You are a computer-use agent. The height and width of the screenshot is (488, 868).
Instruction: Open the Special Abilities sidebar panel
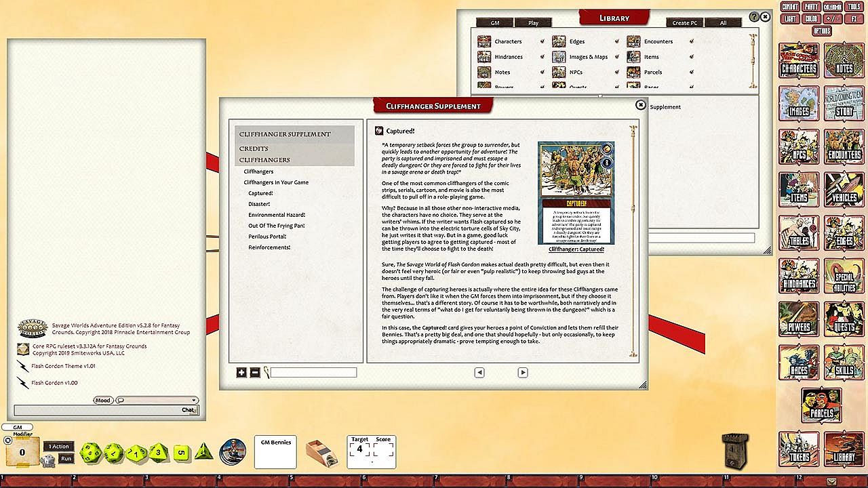coord(844,276)
